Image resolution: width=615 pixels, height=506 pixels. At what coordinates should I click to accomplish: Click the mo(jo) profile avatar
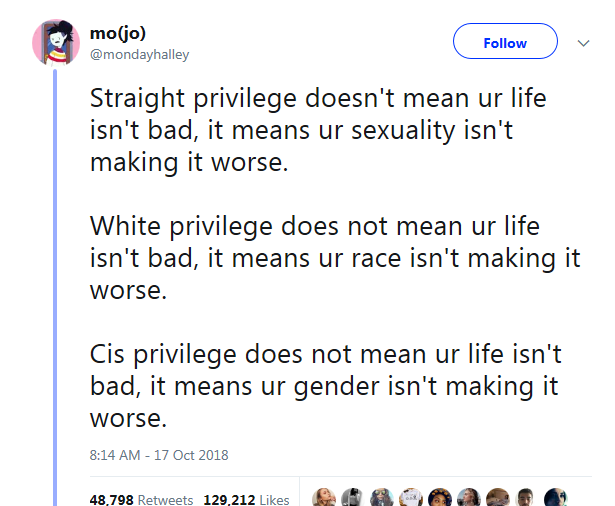[x=56, y=43]
